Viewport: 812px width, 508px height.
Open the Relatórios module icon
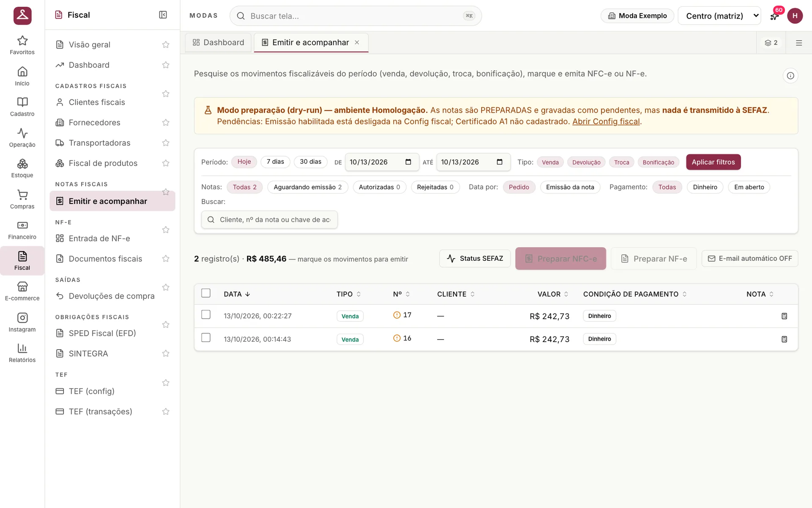[22, 353]
